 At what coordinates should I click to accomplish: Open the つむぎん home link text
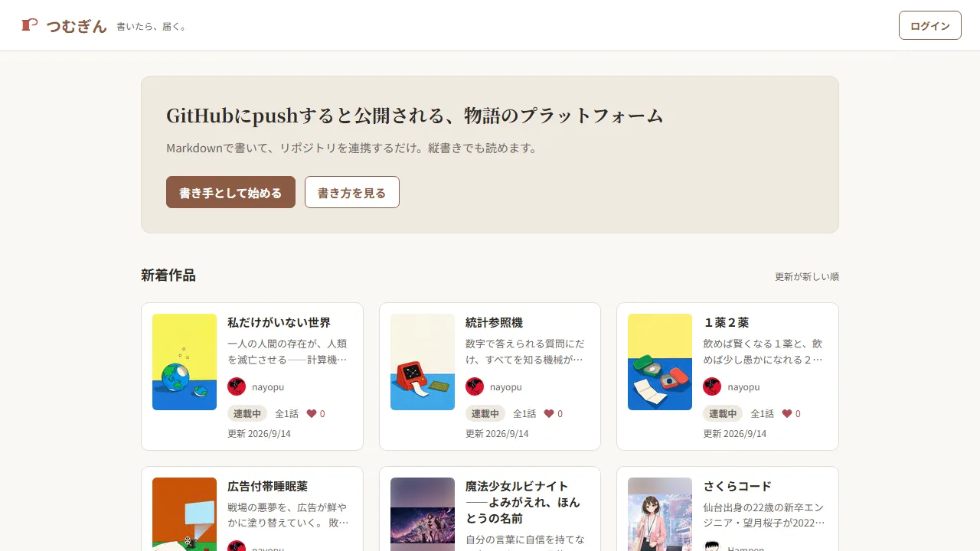pyautogui.click(x=77, y=26)
